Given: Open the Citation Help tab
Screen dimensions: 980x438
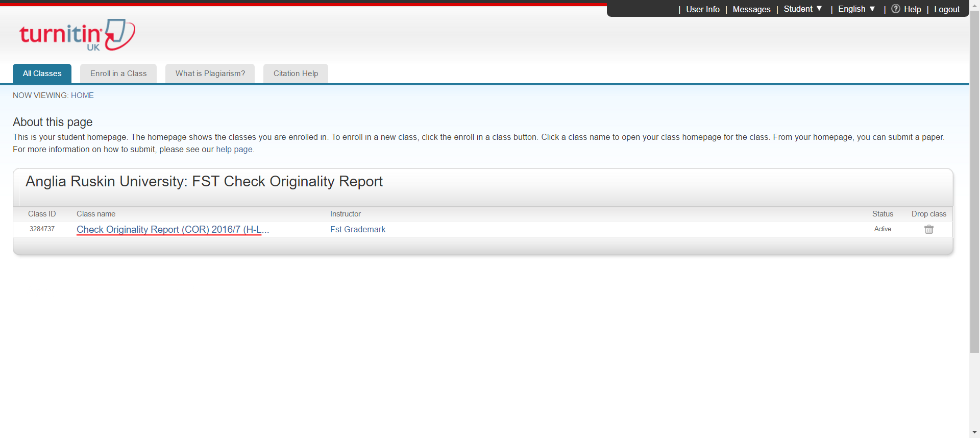Looking at the screenshot, I should point(296,74).
